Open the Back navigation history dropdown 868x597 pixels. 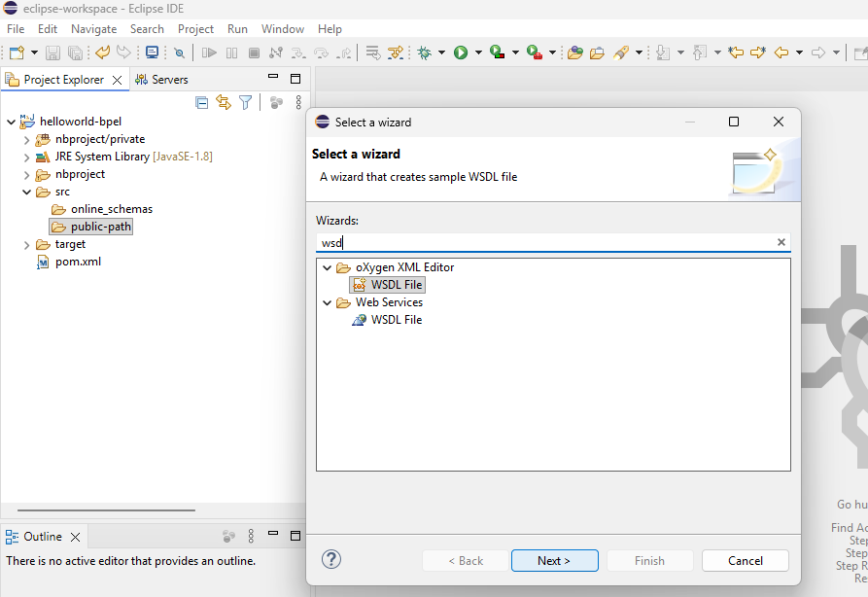[799, 53]
